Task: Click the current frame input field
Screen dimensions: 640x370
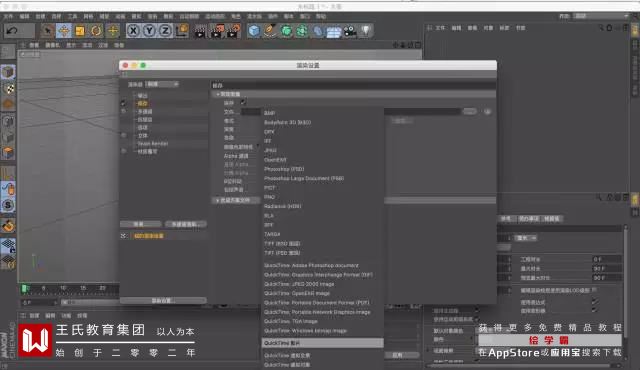Action: tap(39, 302)
